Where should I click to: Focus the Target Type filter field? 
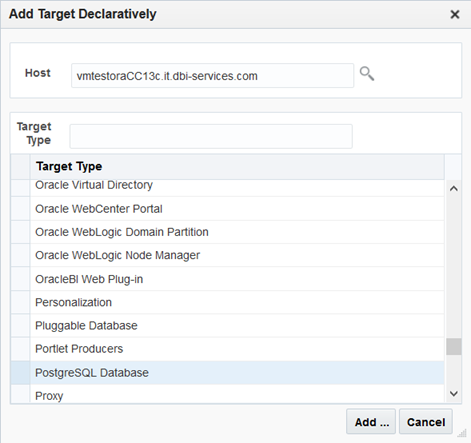tap(211, 136)
